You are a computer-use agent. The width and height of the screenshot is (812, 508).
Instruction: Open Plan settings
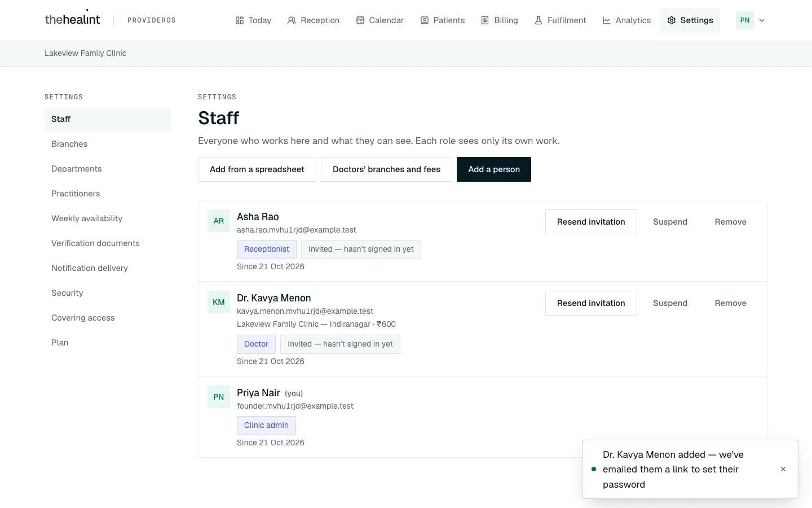[108, 343]
